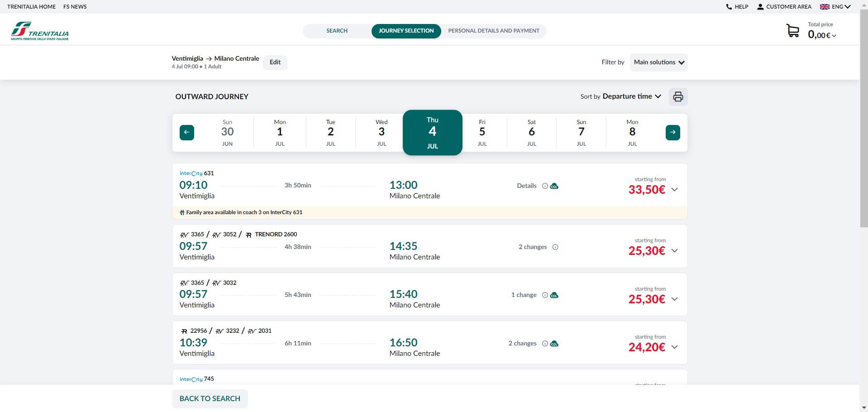Open the Help link
The width and height of the screenshot is (868, 412).
tap(741, 7)
